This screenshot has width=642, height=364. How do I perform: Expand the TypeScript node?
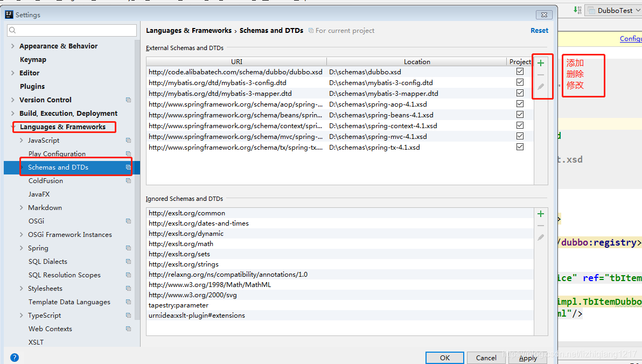(x=22, y=316)
